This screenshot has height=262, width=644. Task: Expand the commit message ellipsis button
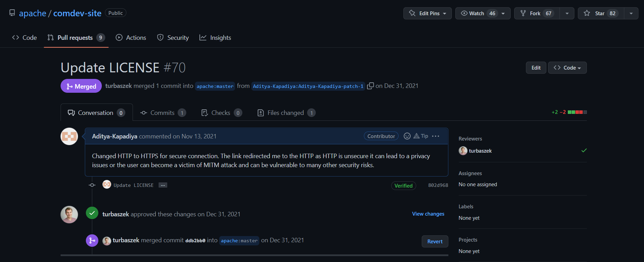(x=163, y=185)
